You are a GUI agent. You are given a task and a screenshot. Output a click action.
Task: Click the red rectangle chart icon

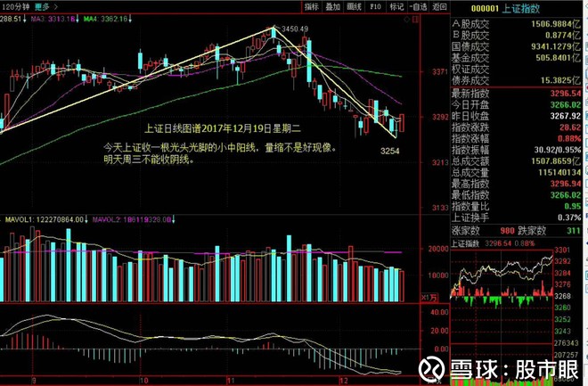pos(415,20)
